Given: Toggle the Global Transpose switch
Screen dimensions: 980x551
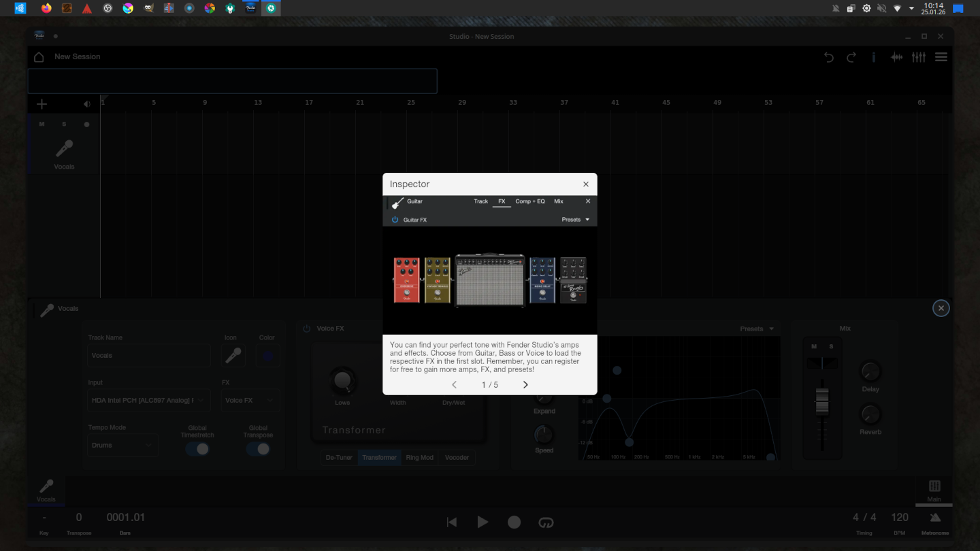Looking at the screenshot, I should [x=258, y=449].
